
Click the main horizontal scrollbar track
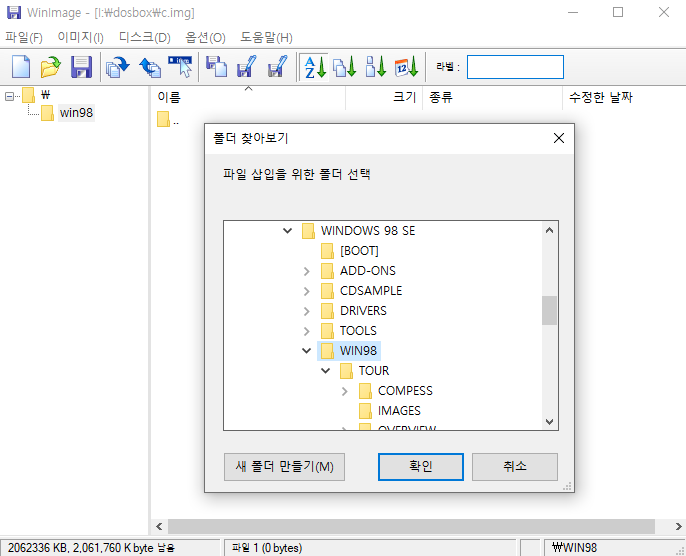click(411, 526)
